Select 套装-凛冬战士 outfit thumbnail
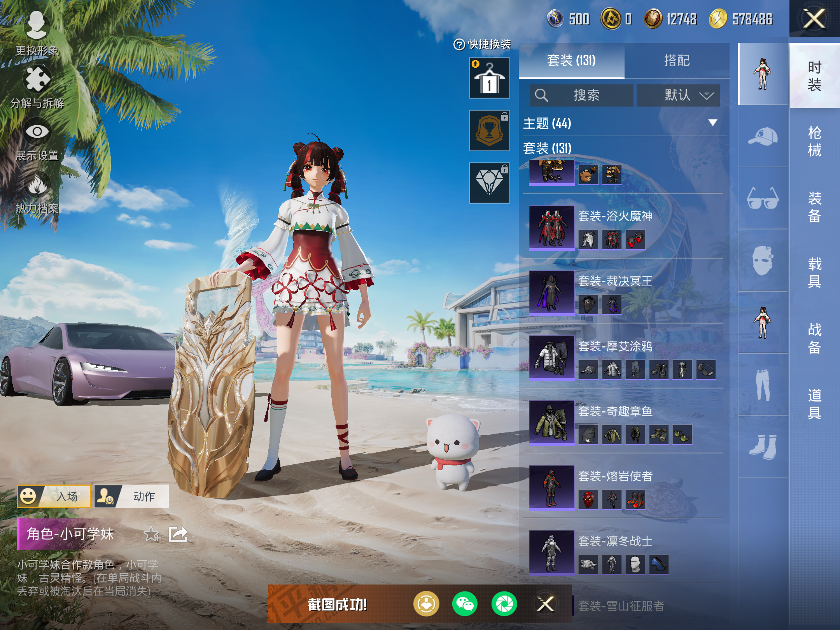 click(551, 552)
